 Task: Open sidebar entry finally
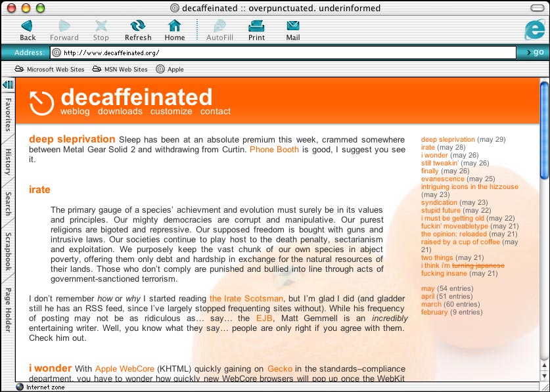click(x=430, y=171)
